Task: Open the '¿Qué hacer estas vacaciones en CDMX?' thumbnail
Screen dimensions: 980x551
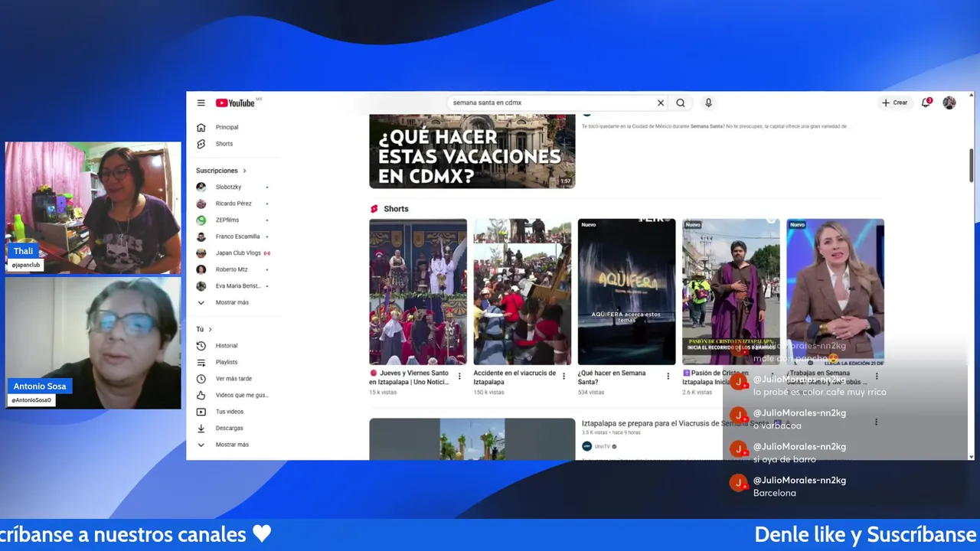Action: point(472,151)
